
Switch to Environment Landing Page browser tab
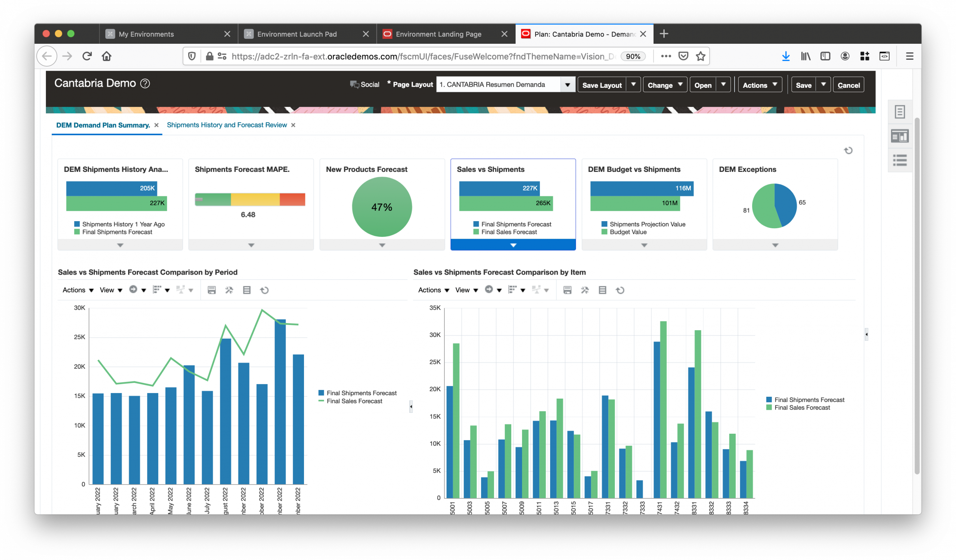[x=438, y=34]
